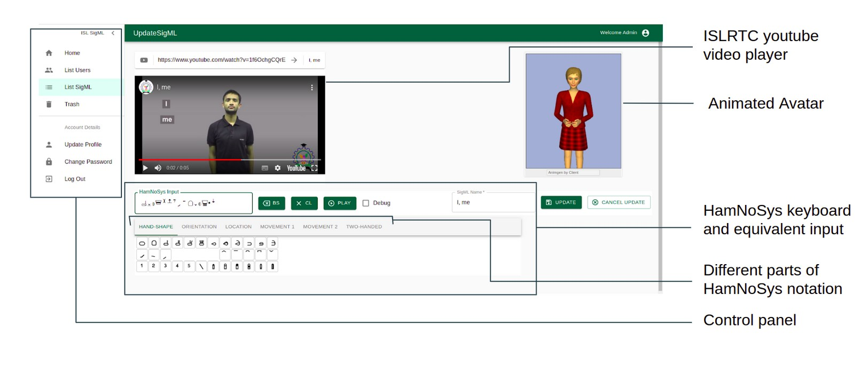Switch to the HAND-SHAPE tab

tap(156, 227)
